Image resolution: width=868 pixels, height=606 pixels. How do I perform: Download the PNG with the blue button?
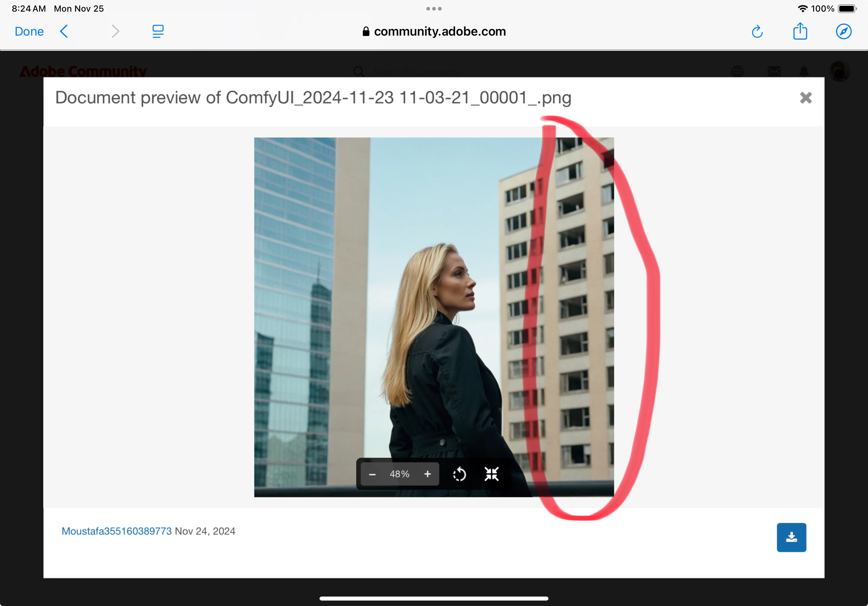point(791,537)
